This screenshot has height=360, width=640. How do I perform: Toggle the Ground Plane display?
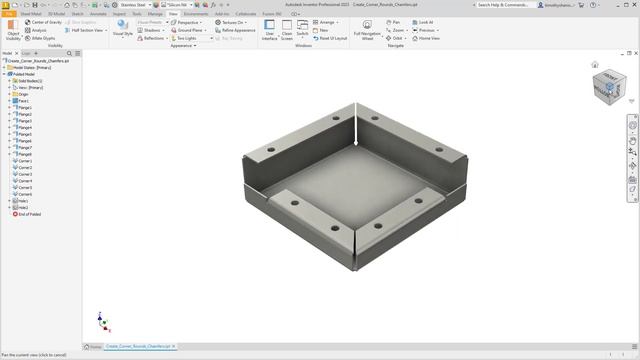click(189, 30)
